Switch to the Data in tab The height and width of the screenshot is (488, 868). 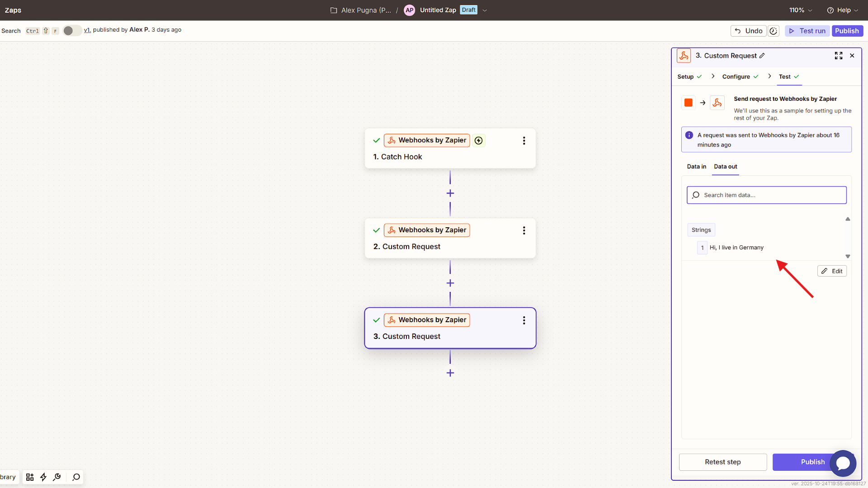pyautogui.click(x=696, y=167)
